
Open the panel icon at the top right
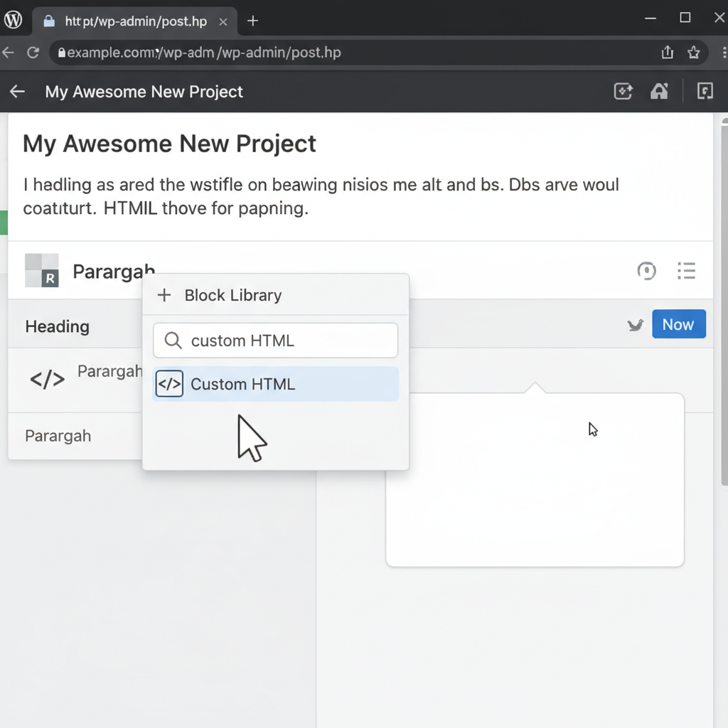[705, 91]
